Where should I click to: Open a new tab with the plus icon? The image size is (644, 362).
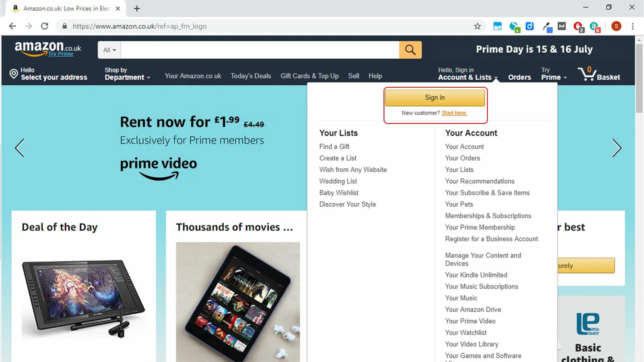coord(137,8)
